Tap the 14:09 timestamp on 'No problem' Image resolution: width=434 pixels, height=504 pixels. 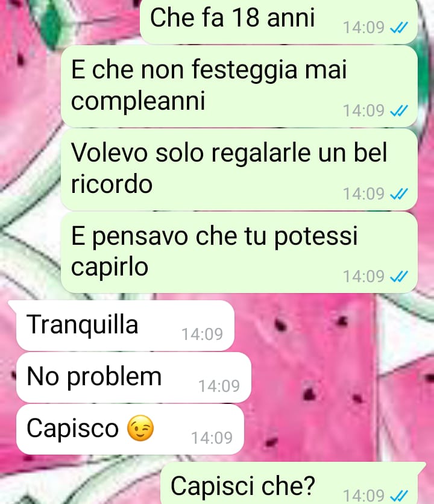(219, 386)
